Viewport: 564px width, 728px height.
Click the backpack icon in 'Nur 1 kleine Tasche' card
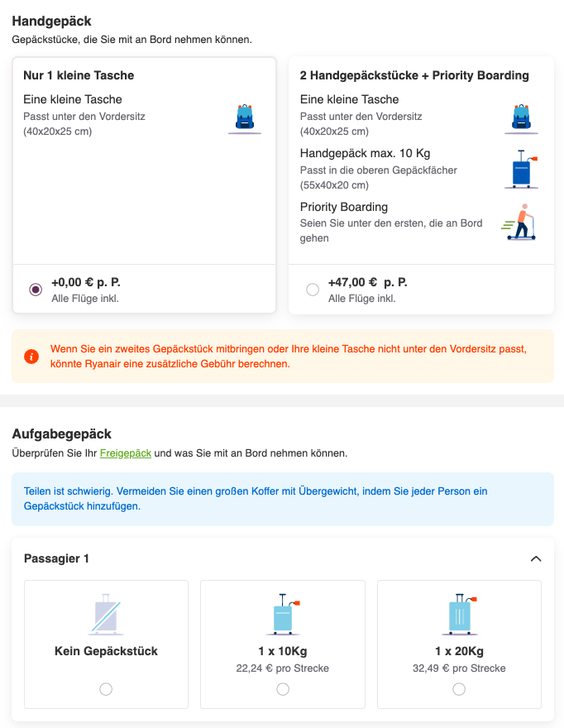[x=245, y=118]
